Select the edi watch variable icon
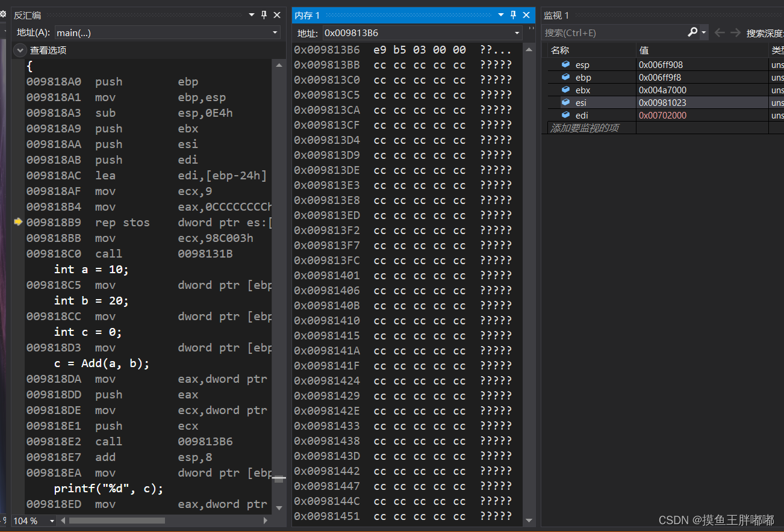784x532 pixels. click(x=565, y=115)
